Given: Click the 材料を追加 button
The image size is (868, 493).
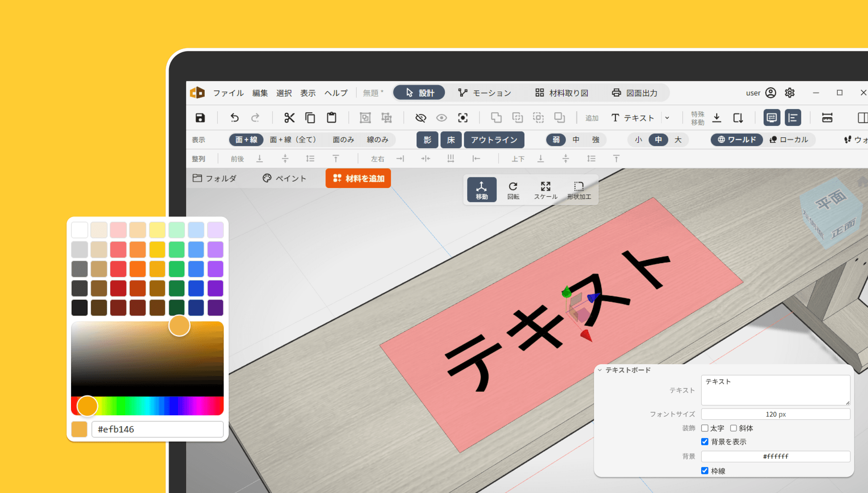Looking at the screenshot, I should coord(358,178).
